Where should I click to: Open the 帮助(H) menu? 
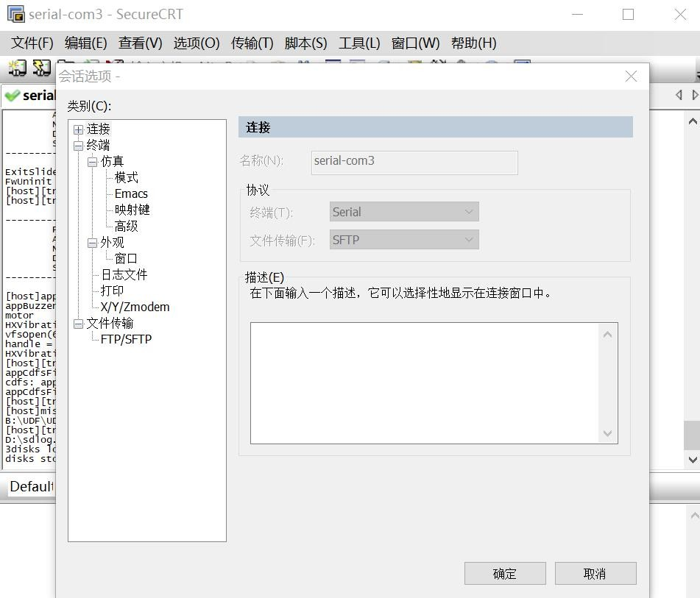coord(474,43)
